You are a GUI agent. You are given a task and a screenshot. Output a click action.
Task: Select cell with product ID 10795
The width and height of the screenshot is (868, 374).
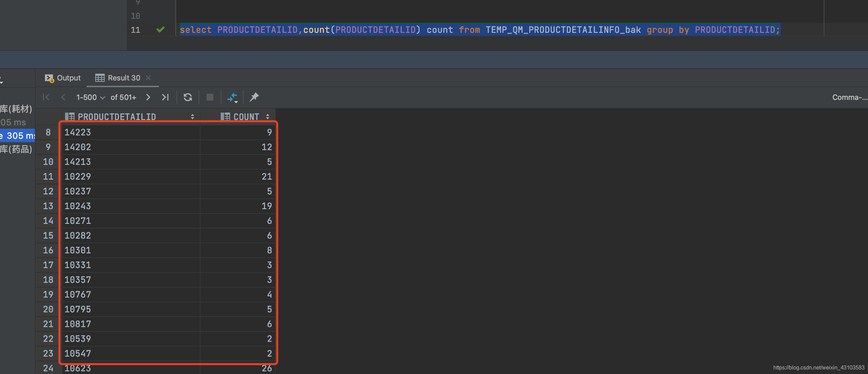(131, 309)
